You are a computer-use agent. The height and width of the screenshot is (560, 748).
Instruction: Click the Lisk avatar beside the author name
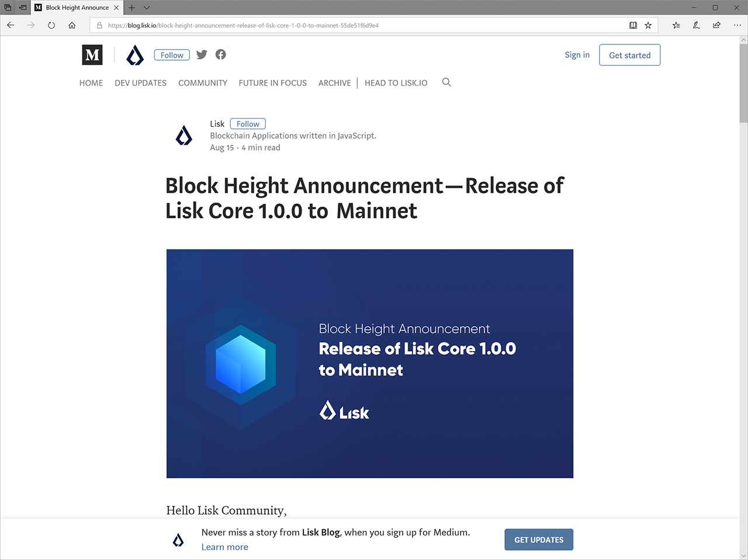point(184,135)
